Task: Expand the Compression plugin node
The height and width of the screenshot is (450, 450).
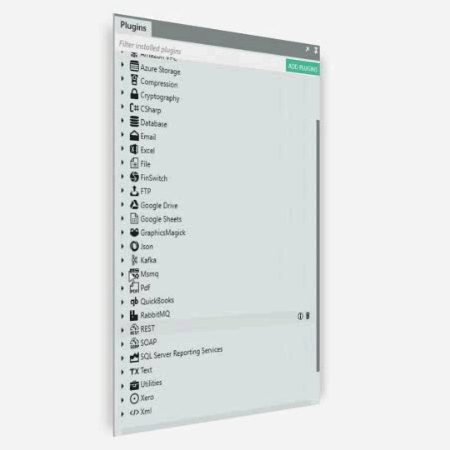Action: click(x=122, y=79)
